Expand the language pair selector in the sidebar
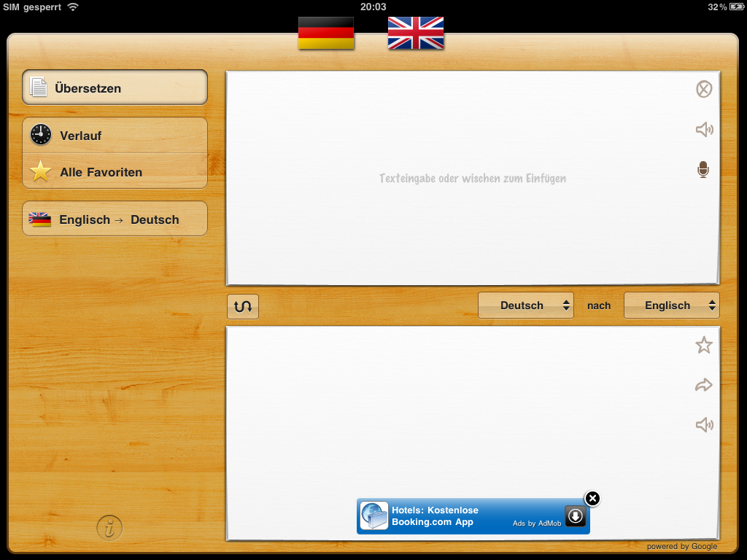Viewport: 747px width, 560px height. [x=115, y=219]
